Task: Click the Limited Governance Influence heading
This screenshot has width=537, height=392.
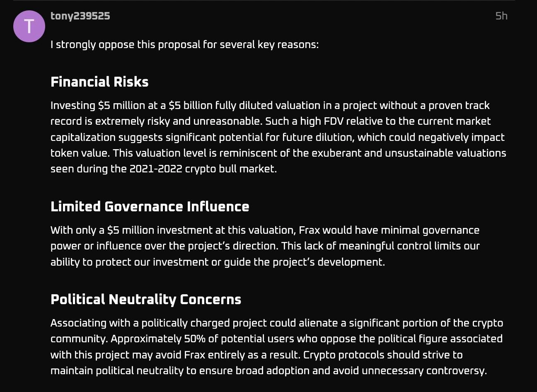Action: tap(150, 206)
